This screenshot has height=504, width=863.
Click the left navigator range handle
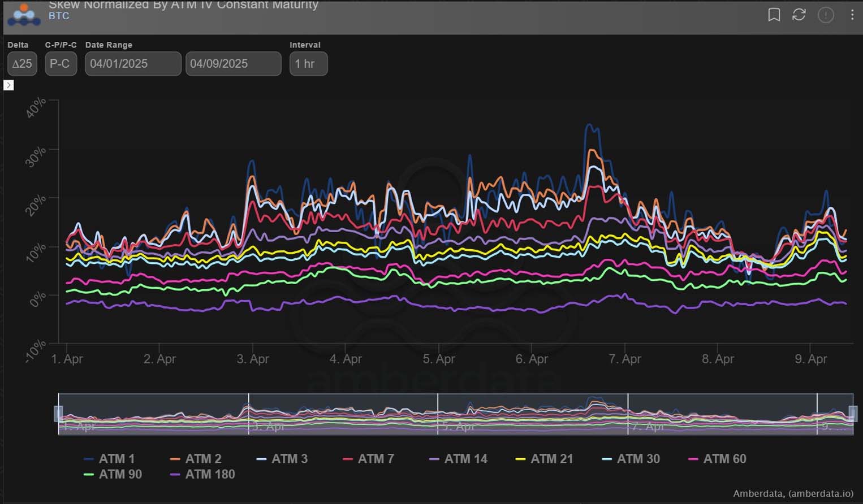tap(58, 414)
